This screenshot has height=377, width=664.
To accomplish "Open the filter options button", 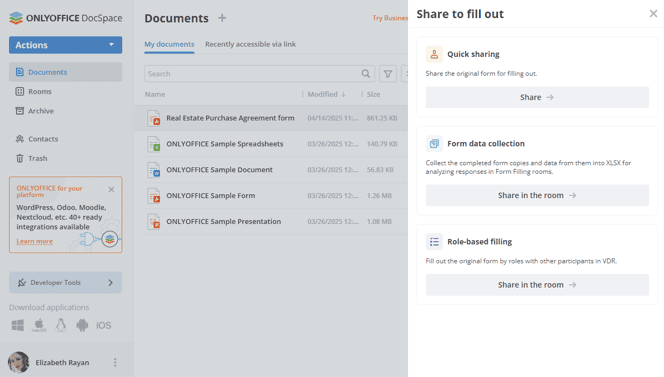I will pyautogui.click(x=388, y=74).
